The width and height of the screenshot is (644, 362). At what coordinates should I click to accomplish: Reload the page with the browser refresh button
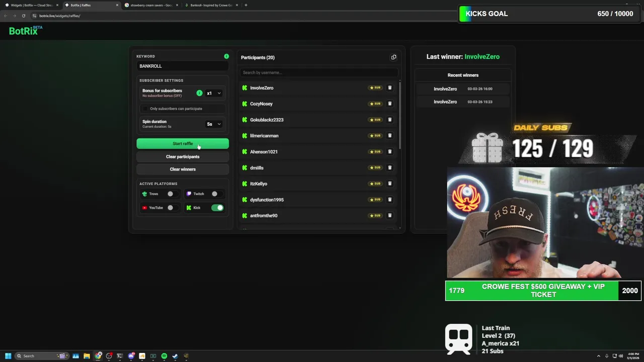pyautogui.click(x=24, y=16)
